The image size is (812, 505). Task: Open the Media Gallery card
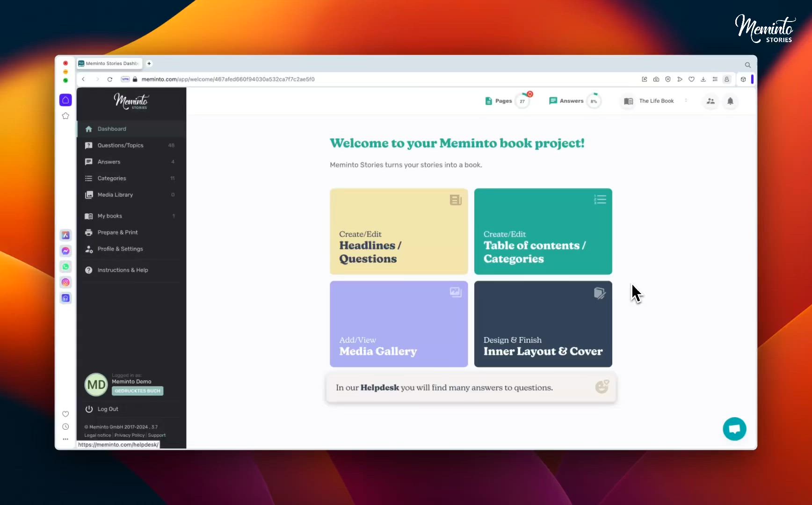[399, 324]
